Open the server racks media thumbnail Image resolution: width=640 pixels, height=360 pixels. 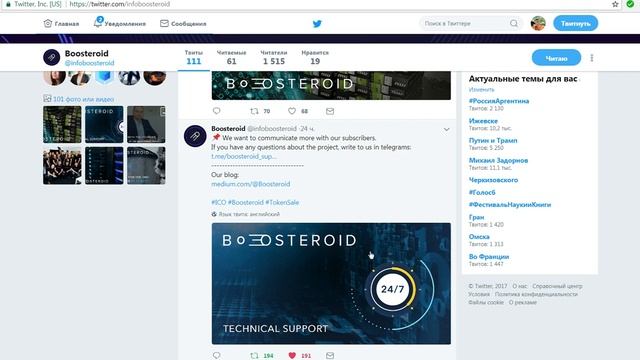coord(62,124)
